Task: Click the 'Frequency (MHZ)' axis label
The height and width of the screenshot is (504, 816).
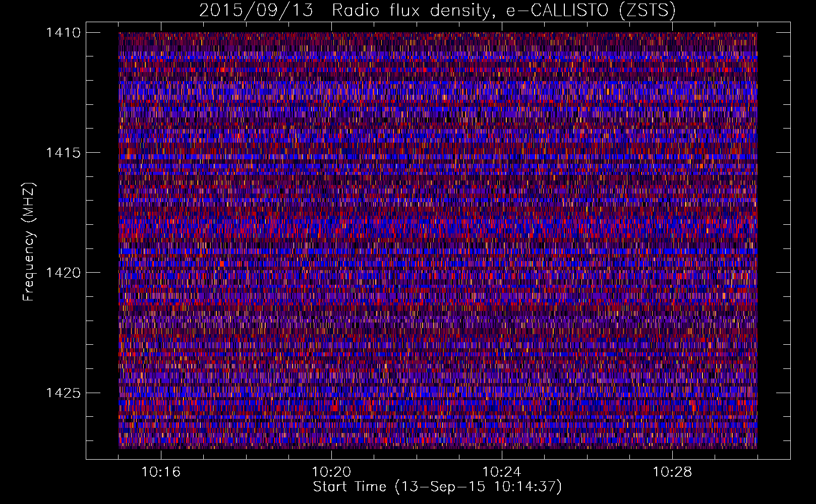Action: pyautogui.click(x=29, y=242)
